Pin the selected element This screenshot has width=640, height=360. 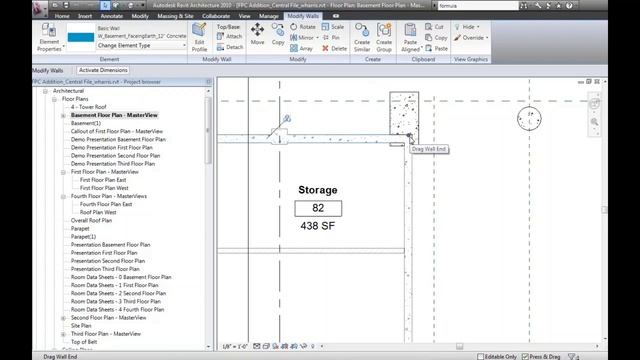click(331, 38)
